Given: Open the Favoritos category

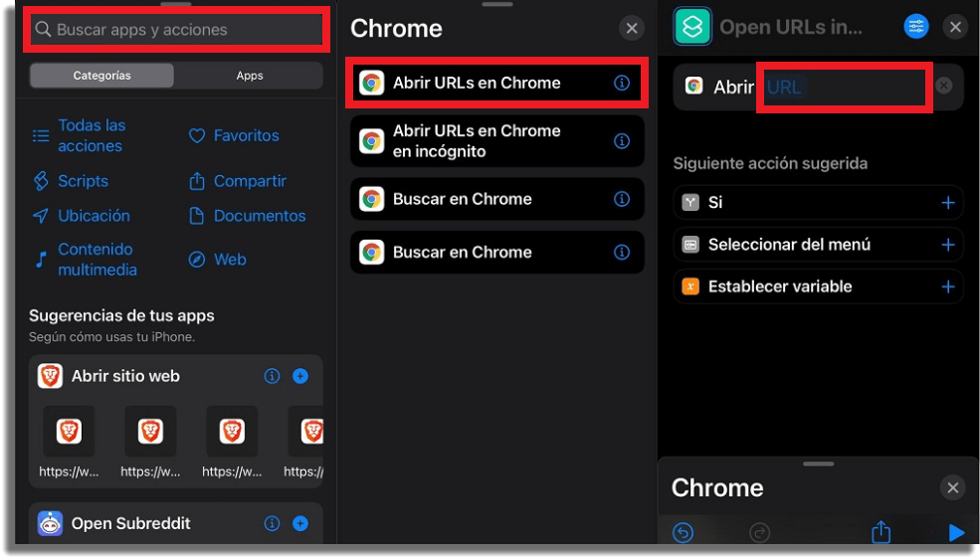Looking at the screenshot, I should 234,135.
